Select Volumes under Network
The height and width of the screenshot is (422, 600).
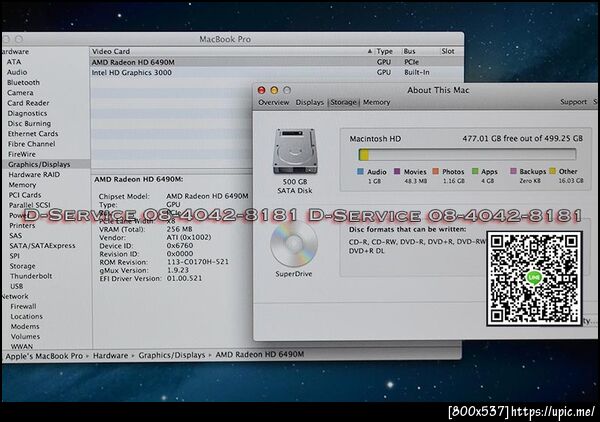(x=25, y=336)
